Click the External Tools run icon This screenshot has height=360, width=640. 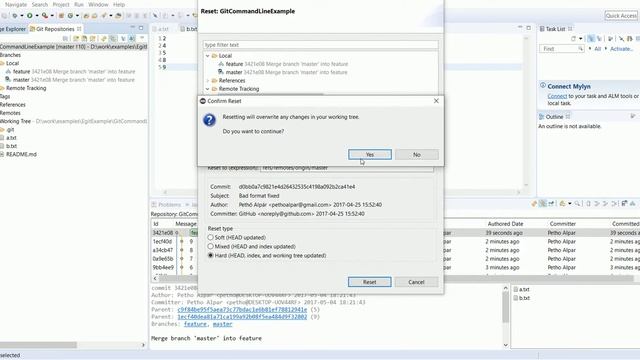(44, 16)
